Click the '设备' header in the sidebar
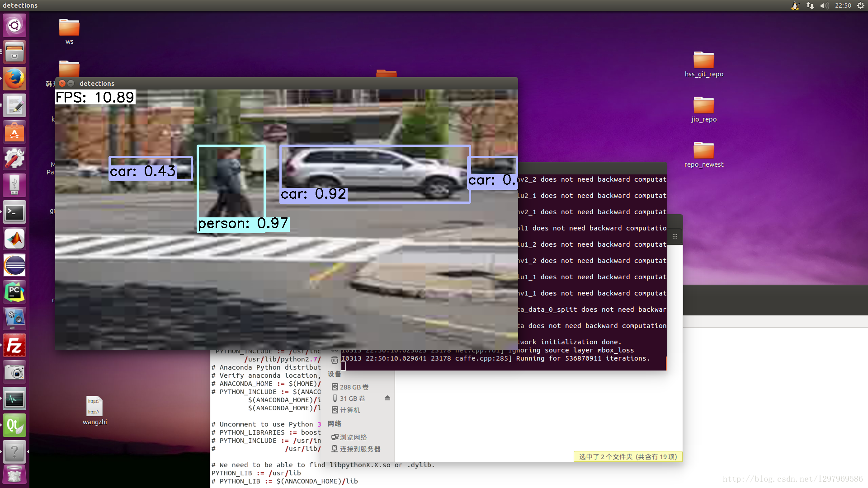The width and height of the screenshot is (868, 488). click(335, 374)
